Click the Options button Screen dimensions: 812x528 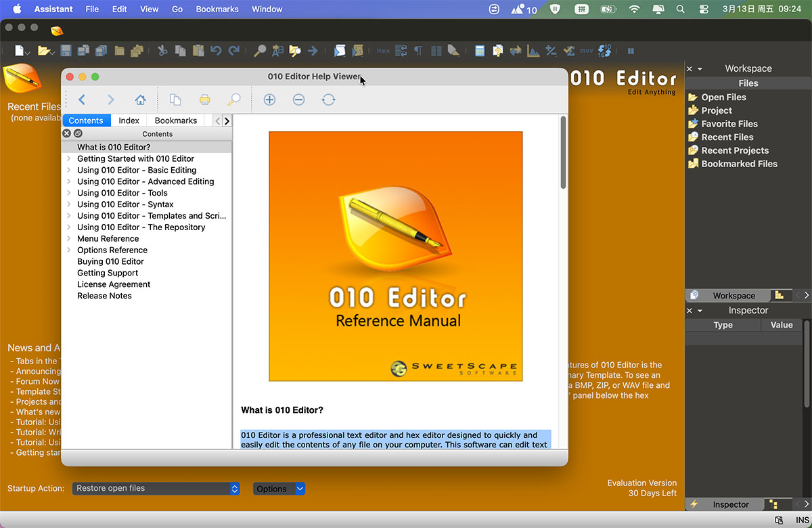point(279,489)
